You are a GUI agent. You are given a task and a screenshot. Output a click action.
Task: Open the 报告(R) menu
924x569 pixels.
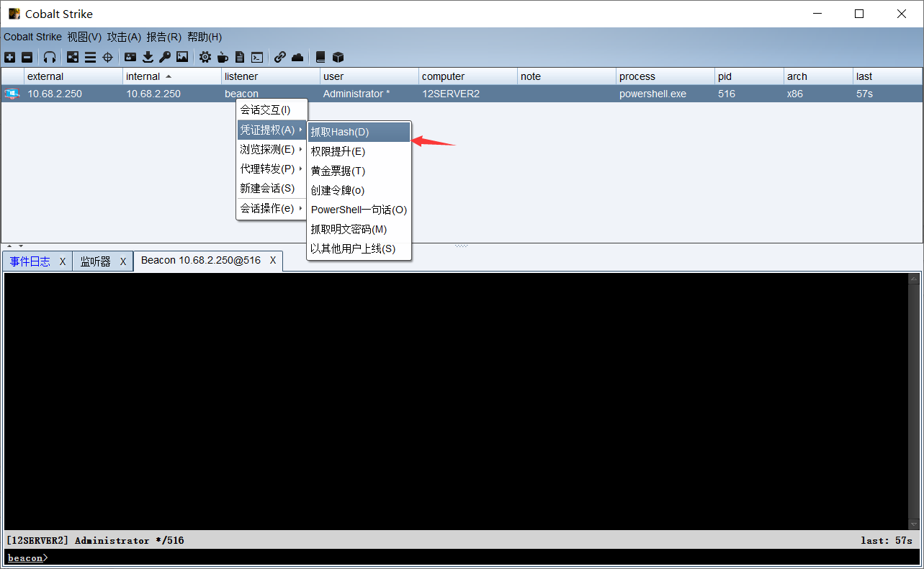[163, 37]
